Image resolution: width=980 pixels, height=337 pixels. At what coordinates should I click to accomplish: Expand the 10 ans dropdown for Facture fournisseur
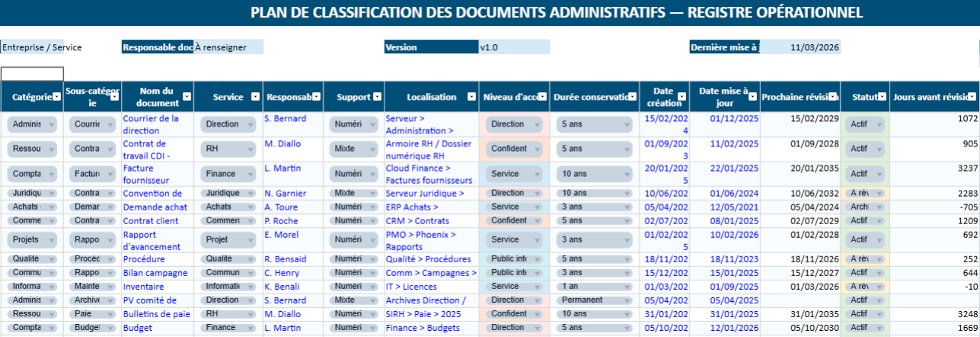point(627,174)
